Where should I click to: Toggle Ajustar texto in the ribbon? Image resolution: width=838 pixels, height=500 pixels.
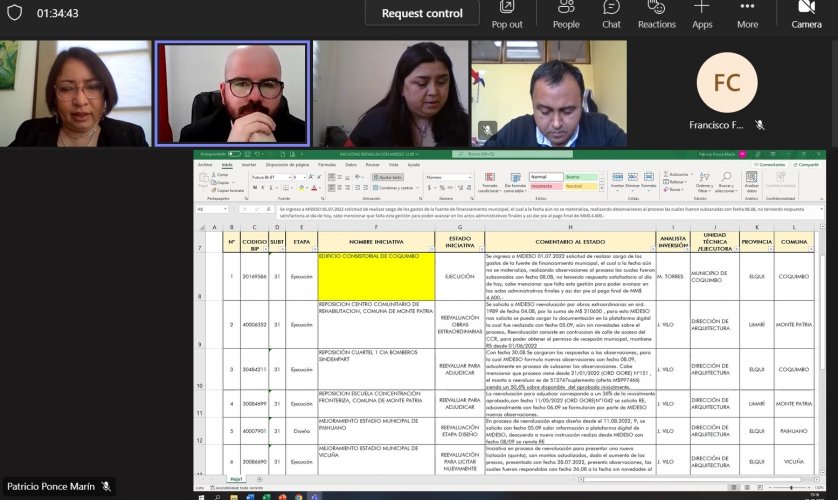click(385, 176)
